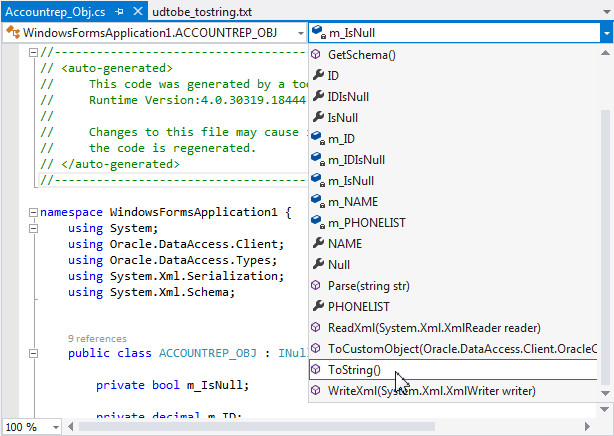The height and width of the screenshot is (436, 614).
Task: Click the Null property wrench icon
Action: (318, 264)
